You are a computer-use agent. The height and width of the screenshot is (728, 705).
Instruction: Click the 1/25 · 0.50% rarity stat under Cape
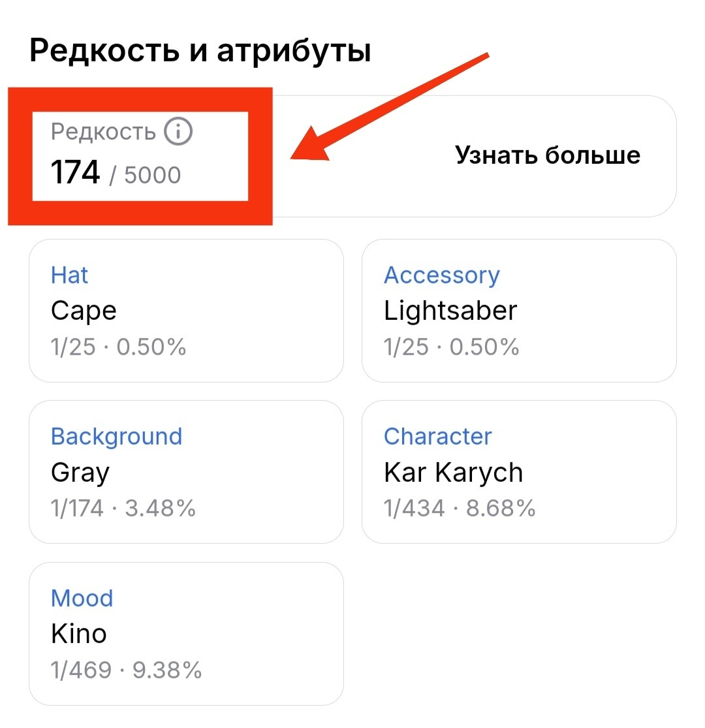[x=117, y=347]
